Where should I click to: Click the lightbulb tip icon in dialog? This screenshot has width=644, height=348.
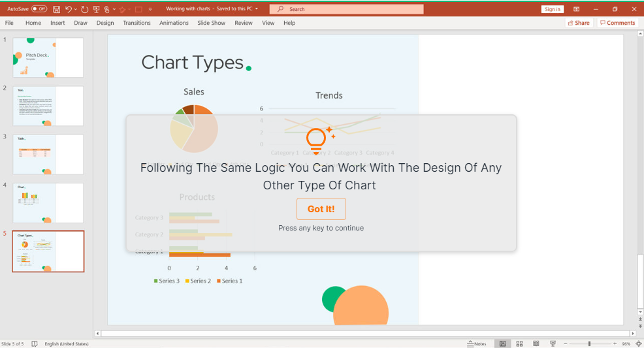319,140
